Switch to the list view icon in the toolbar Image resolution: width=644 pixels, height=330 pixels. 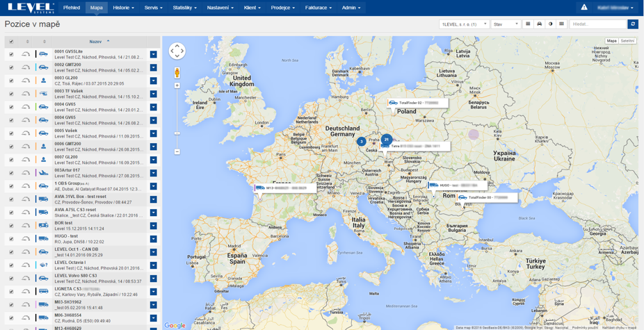pos(529,24)
